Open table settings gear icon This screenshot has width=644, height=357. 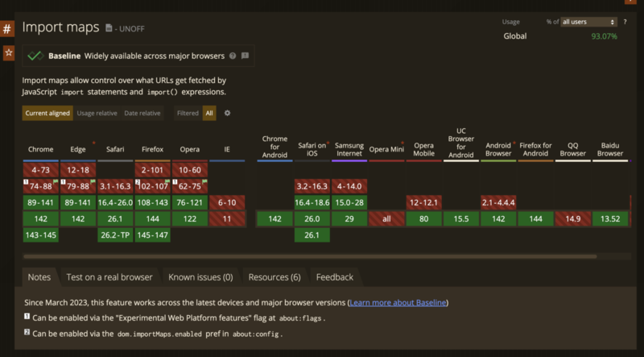pyautogui.click(x=227, y=113)
